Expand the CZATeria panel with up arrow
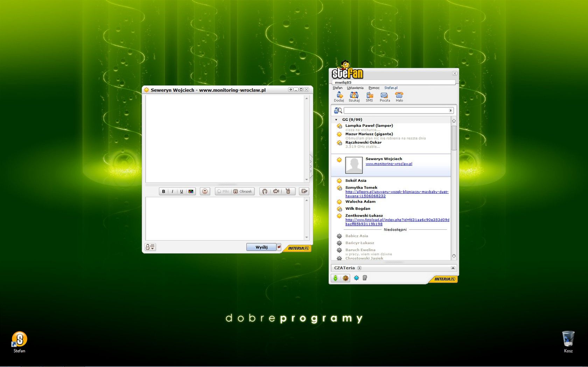 click(x=453, y=268)
